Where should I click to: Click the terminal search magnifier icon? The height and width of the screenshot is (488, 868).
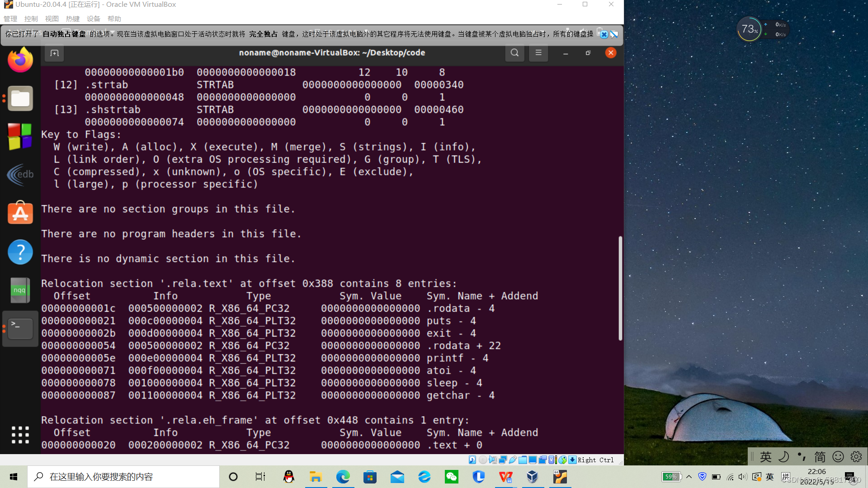click(x=514, y=53)
